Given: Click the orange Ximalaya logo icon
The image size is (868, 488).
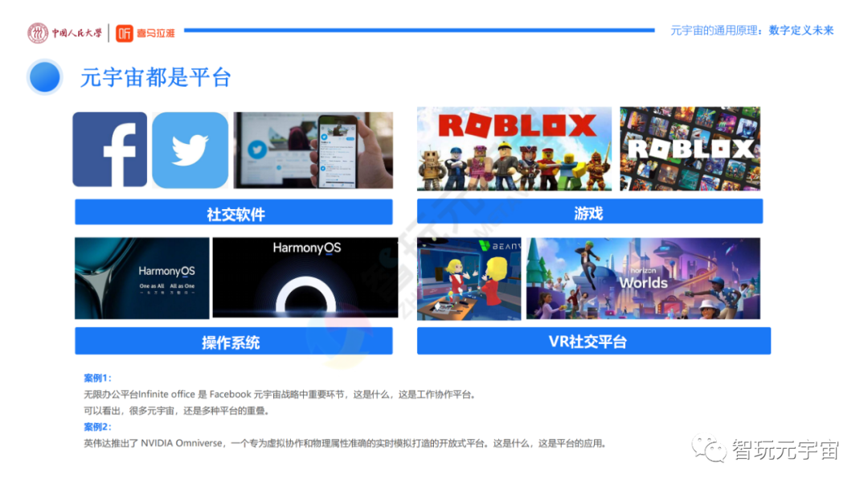Looking at the screenshot, I should pos(125,33).
